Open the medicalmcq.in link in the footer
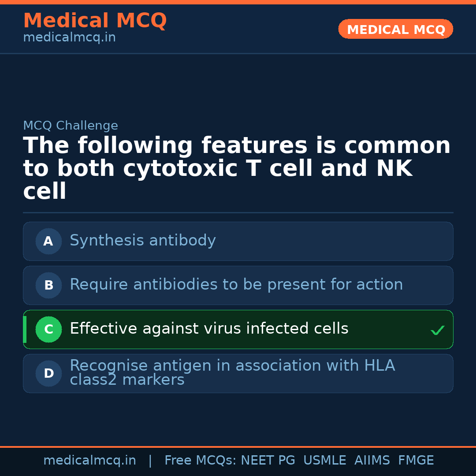Image resolution: width=476 pixels, height=476 pixels. pos(89,461)
